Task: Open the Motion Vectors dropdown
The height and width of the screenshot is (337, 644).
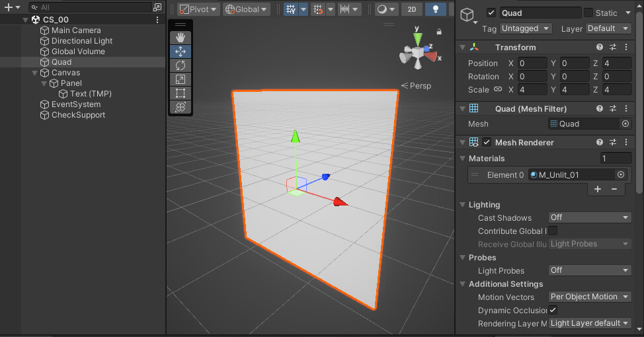Action: pyautogui.click(x=590, y=297)
